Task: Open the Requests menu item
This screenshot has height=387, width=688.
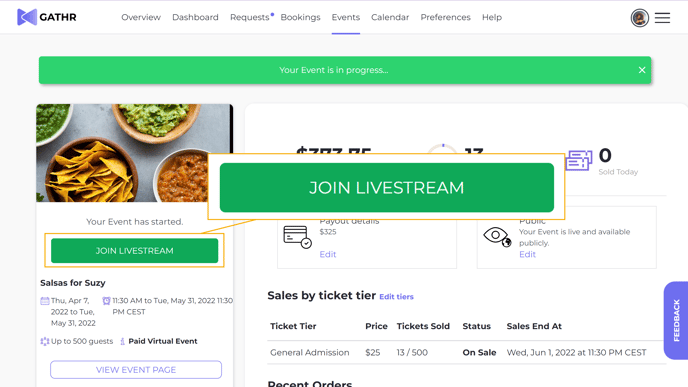Action: coord(249,17)
